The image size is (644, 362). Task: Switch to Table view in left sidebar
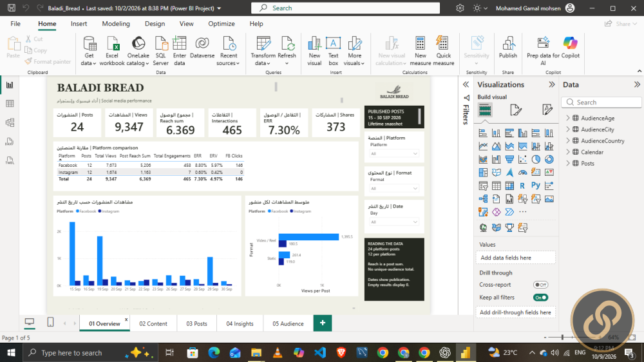(x=10, y=104)
